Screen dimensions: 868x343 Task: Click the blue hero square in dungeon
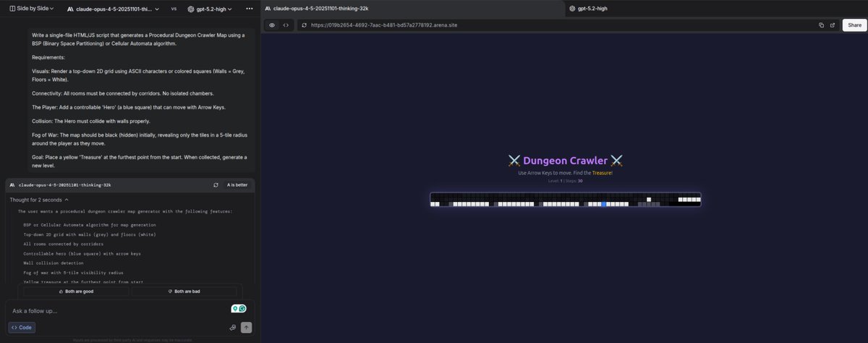pyautogui.click(x=605, y=204)
